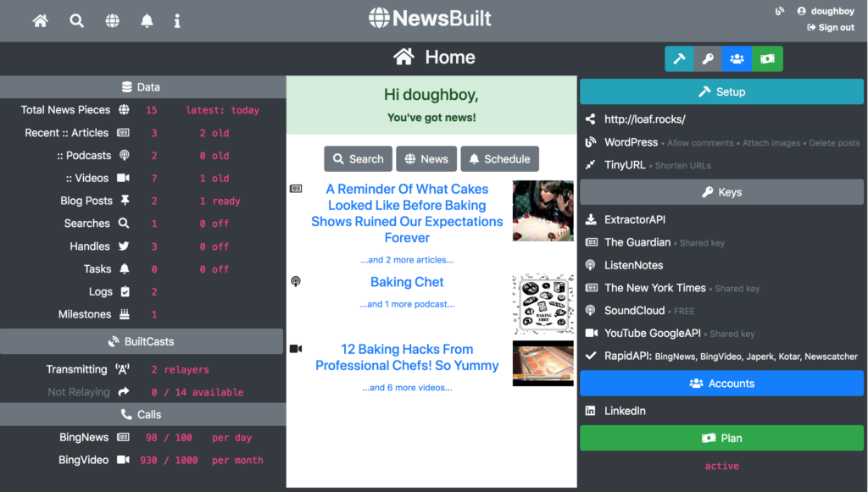The height and width of the screenshot is (492, 868).
Task: Click pushpin icon beside Blog Posts
Action: pos(125,201)
